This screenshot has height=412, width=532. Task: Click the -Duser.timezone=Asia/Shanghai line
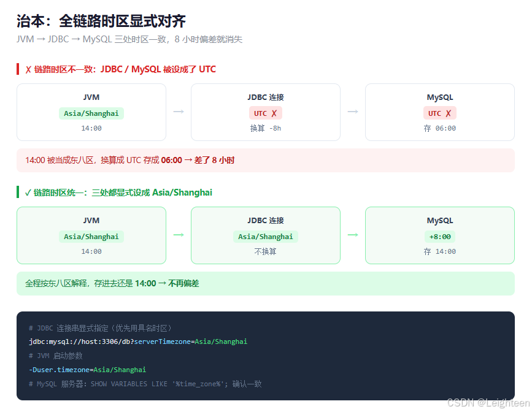(88, 370)
